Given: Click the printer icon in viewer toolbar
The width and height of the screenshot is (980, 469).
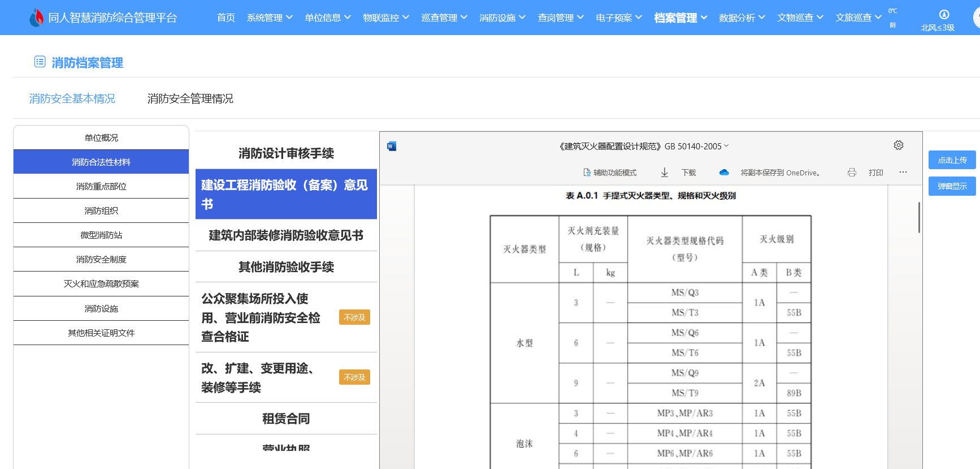Looking at the screenshot, I should tap(852, 173).
